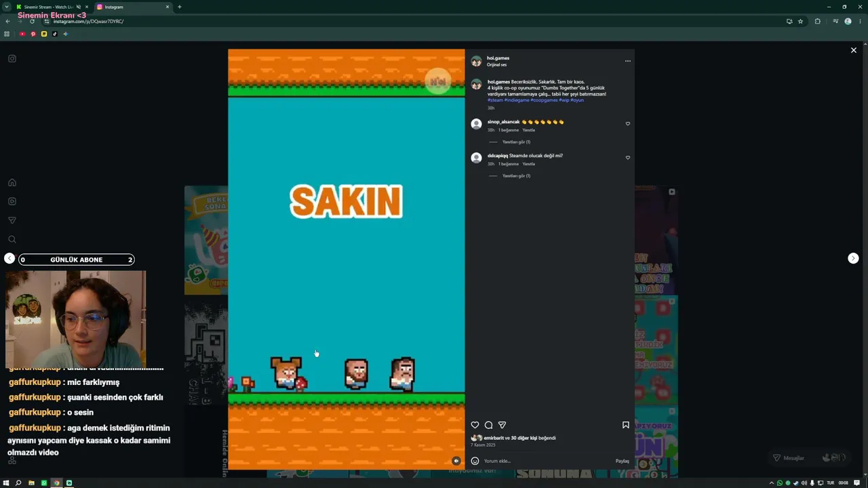Open comment bubble icon below the post
Image resolution: width=868 pixels, height=488 pixels.
click(488, 425)
